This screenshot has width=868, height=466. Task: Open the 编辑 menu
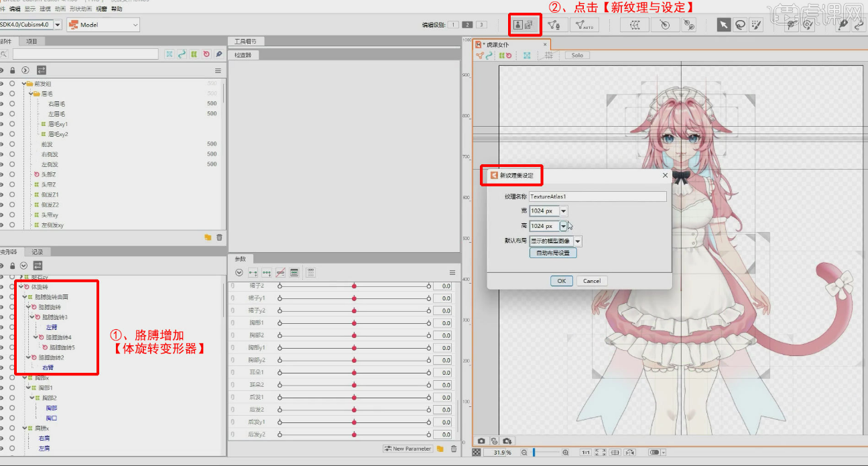click(15, 9)
